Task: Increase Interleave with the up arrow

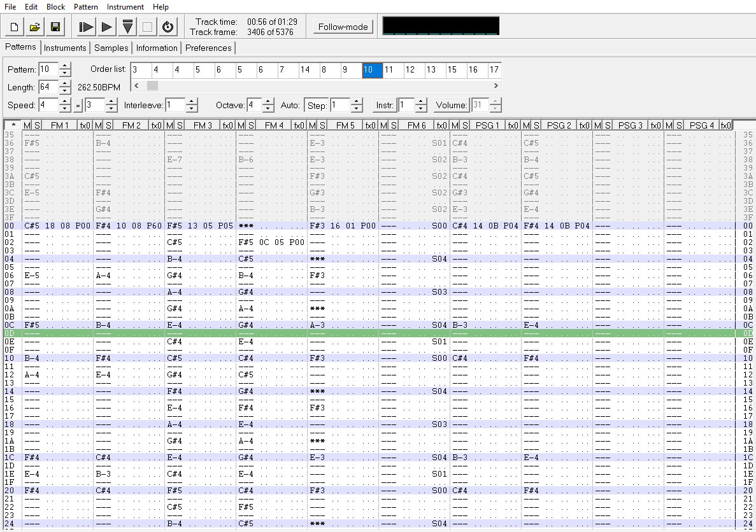Action: coord(192,102)
